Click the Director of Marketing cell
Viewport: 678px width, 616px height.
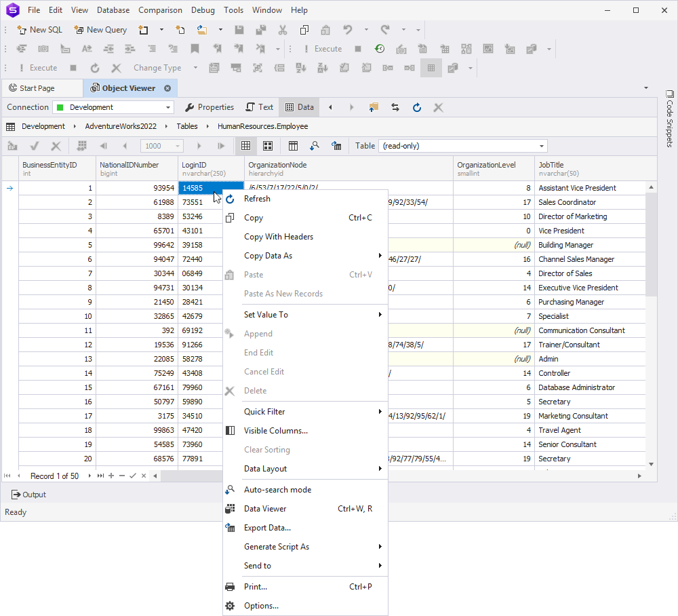[x=590, y=216]
